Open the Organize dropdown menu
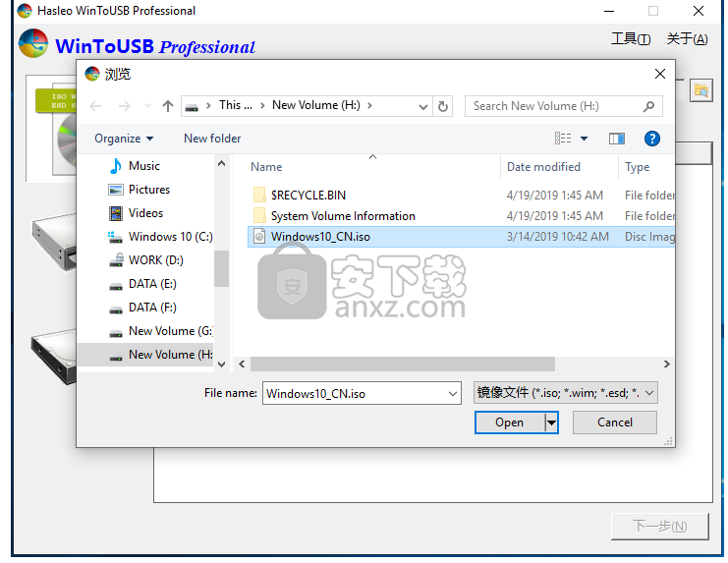 124,139
